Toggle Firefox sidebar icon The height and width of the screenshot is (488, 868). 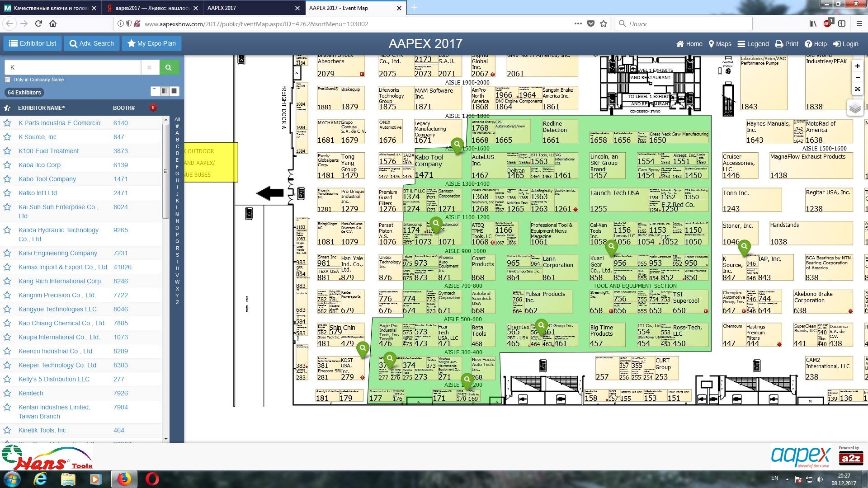[x=842, y=23]
